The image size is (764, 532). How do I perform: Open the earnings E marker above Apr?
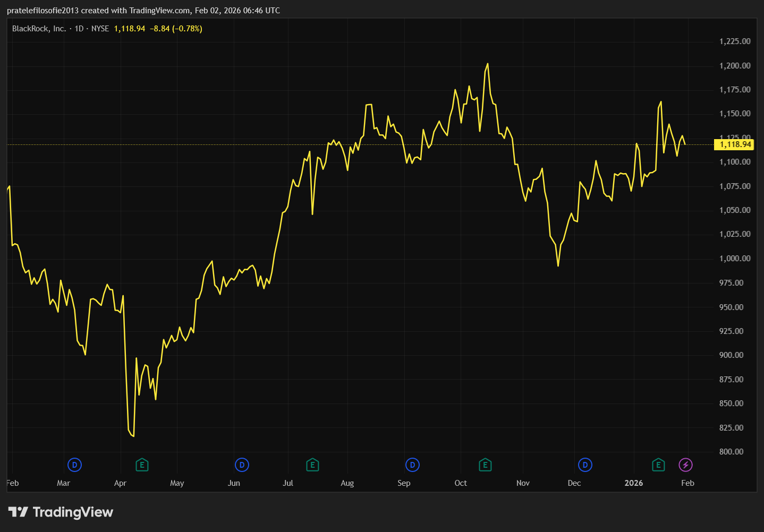pyautogui.click(x=142, y=465)
